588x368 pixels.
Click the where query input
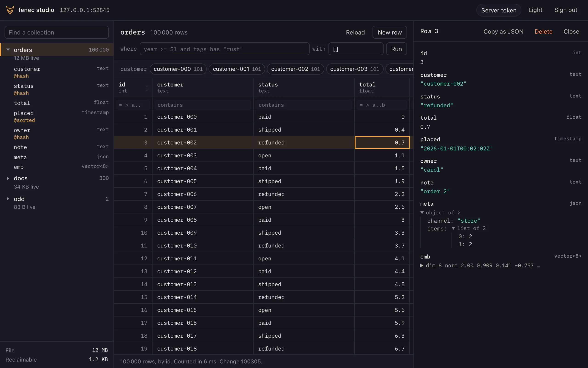[x=224, y=49]
